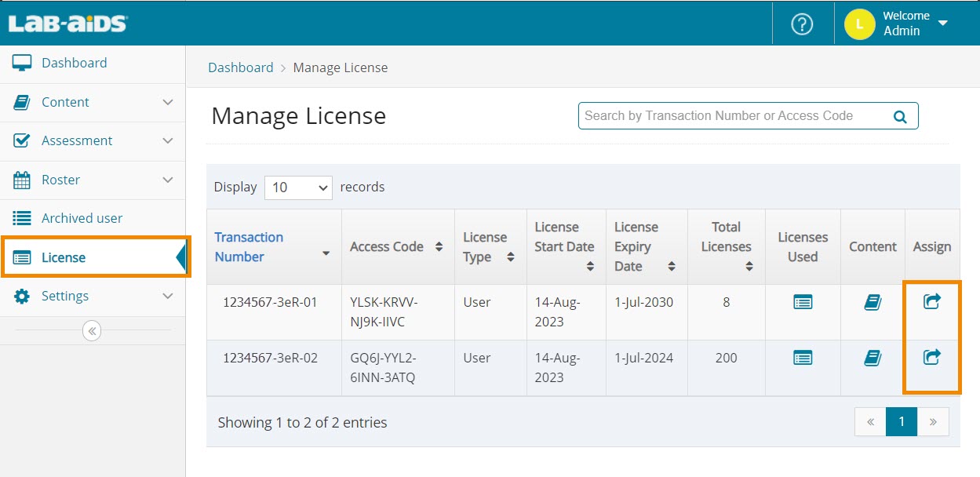Click the search magnifier icon
Image resolution: width=980 pixels, height=477 pixels.
pyautogui.click(x=900, y=117)
